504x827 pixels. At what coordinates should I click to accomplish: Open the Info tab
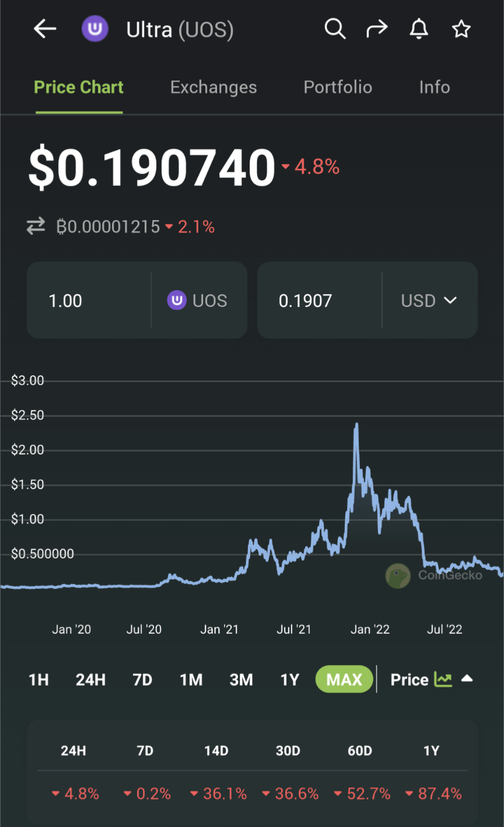pos(435,88)
